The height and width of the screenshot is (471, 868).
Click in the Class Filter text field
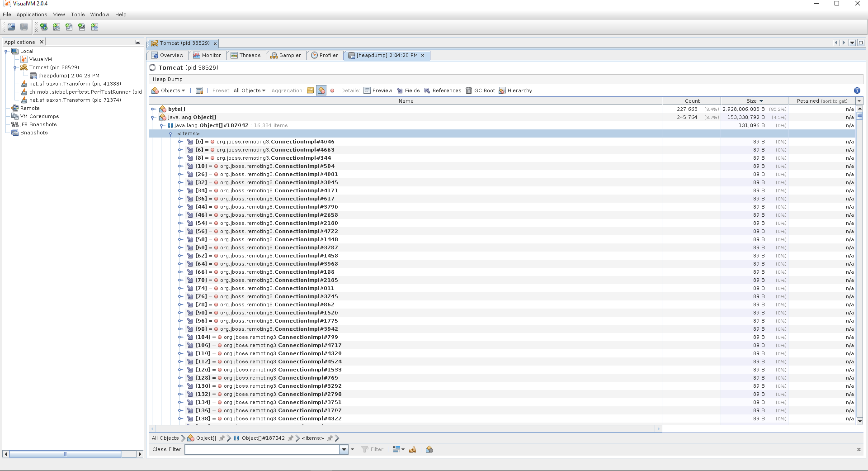262,449
